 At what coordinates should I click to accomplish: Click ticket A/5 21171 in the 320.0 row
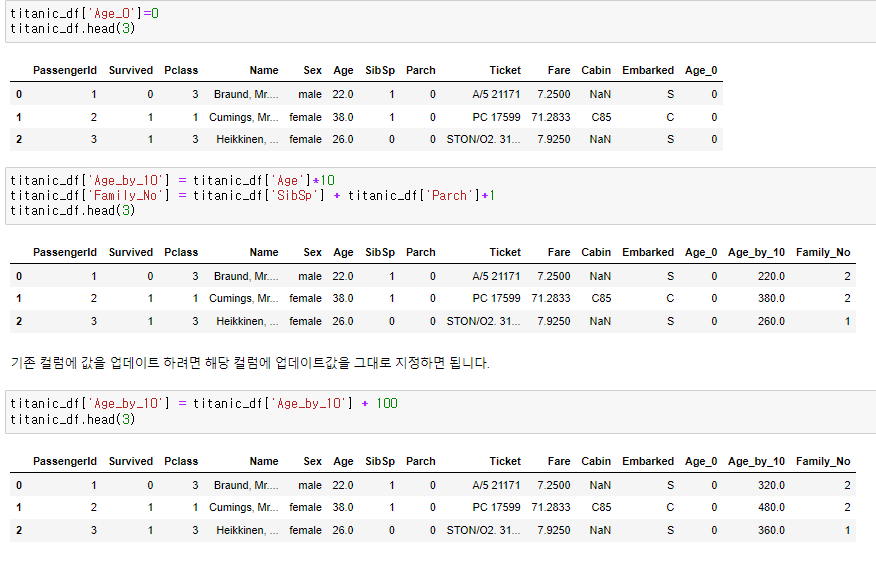point(496,485)
